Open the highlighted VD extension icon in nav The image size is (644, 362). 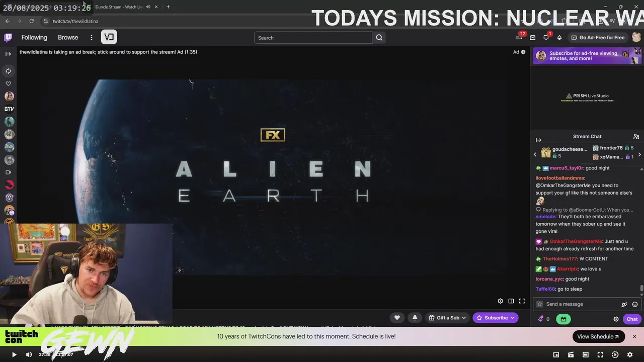(x=109, y=37)
